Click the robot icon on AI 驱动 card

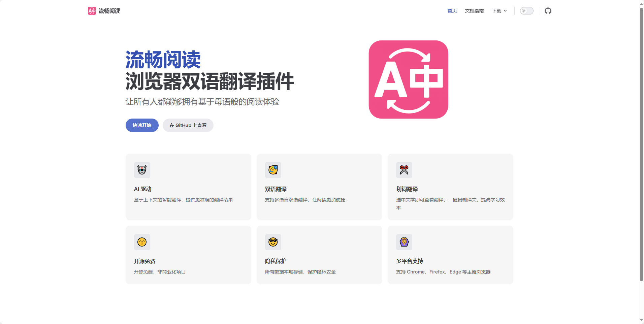click(142, 170)
